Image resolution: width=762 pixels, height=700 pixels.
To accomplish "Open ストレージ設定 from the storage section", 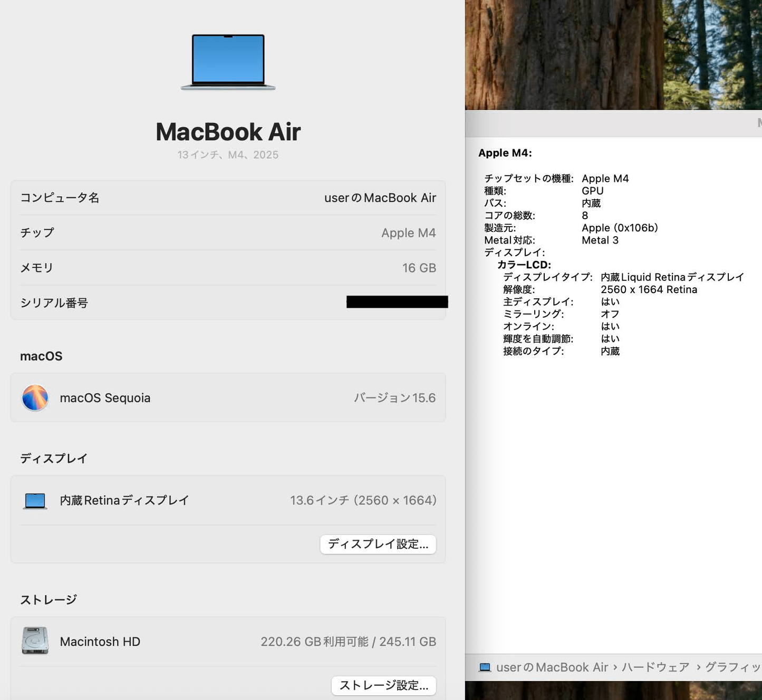I will click(x=383, y=685).
